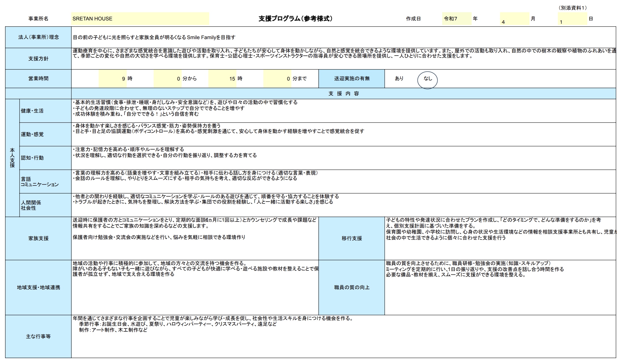Screen dimensions: 623x364
Task: Click the day field showing 1
Action: [x=572, y=19]
